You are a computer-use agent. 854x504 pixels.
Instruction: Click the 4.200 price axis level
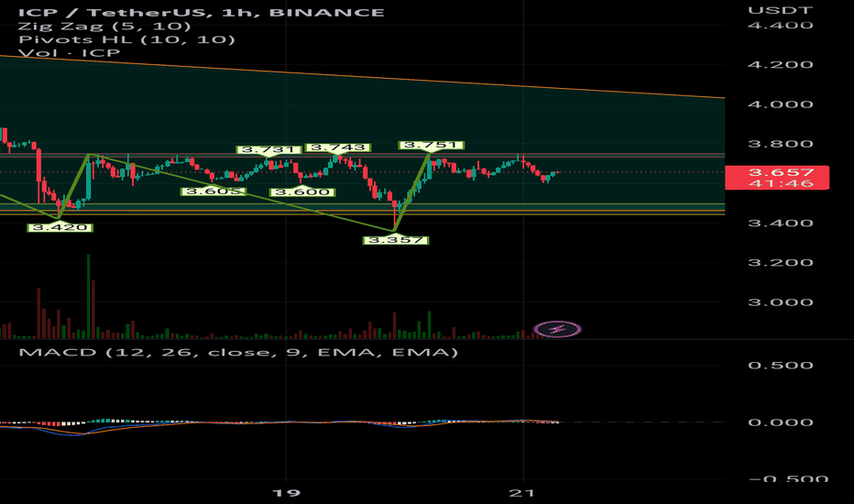tap(781, 64)
